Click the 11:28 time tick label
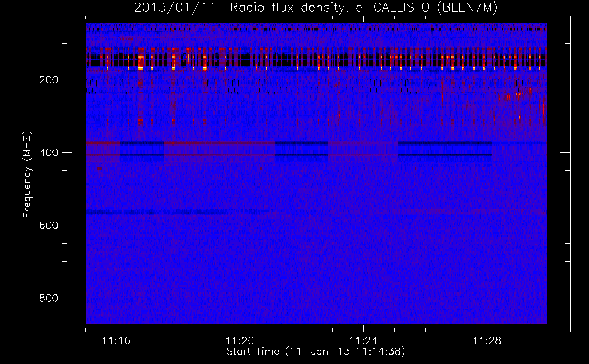 487,341
